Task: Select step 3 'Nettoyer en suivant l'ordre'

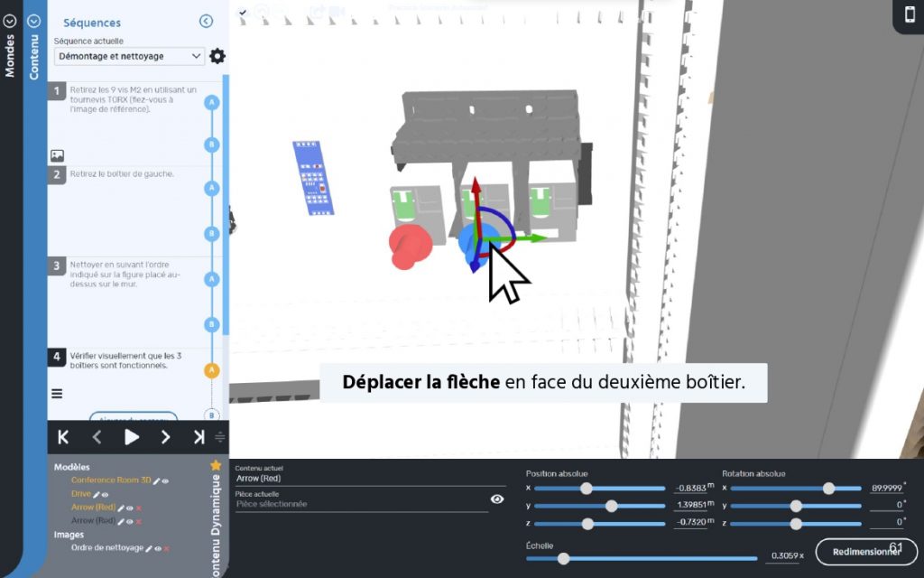Action: coord(125,275)
